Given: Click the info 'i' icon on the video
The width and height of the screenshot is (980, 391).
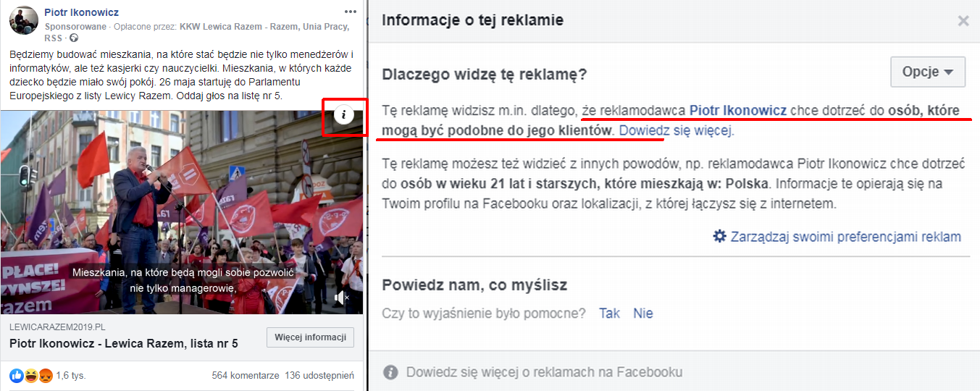Looking at the screenshot, I should point(344,114).
